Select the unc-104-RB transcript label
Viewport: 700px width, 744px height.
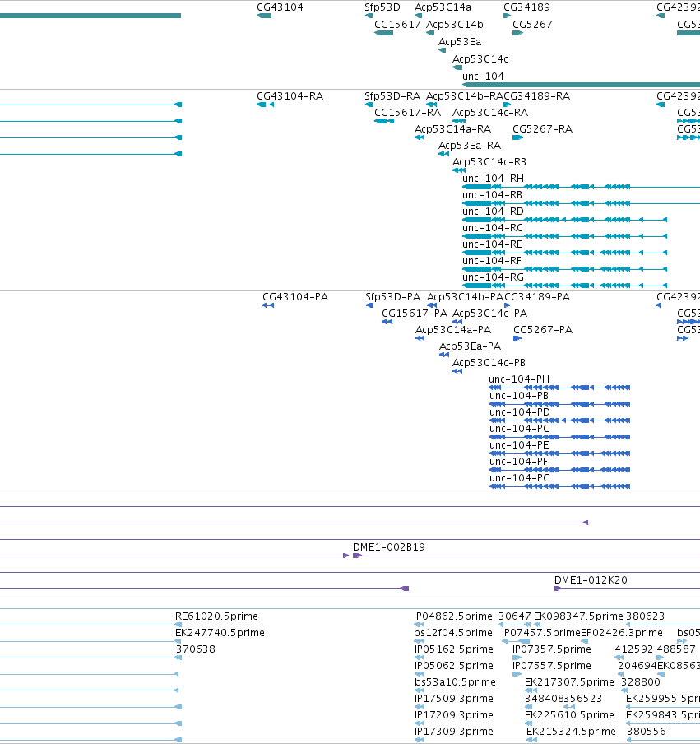[x=492, y=195]
